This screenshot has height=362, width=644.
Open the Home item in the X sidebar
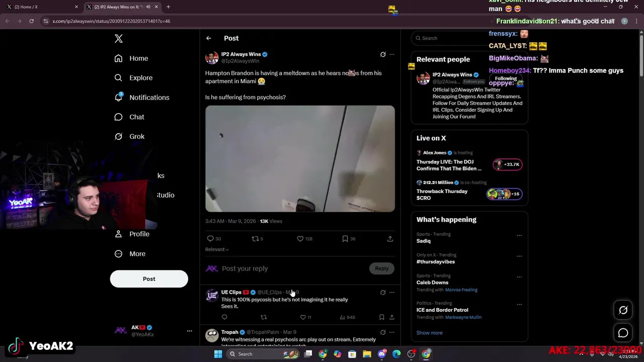(x=131, y=58)
